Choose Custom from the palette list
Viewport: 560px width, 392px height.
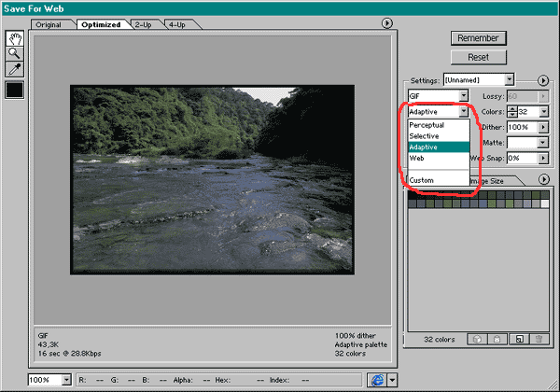coord(439,180)
